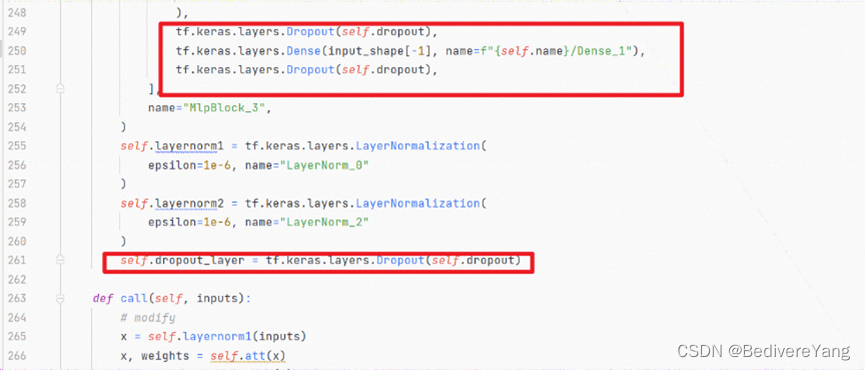
Task: Click line number 255 in the gutter
Action: point(17,146)
